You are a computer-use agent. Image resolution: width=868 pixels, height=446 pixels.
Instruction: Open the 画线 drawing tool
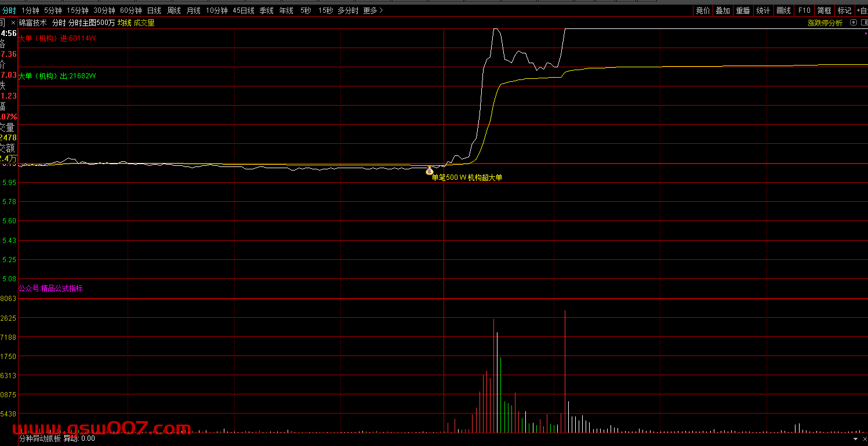(783, 10)
